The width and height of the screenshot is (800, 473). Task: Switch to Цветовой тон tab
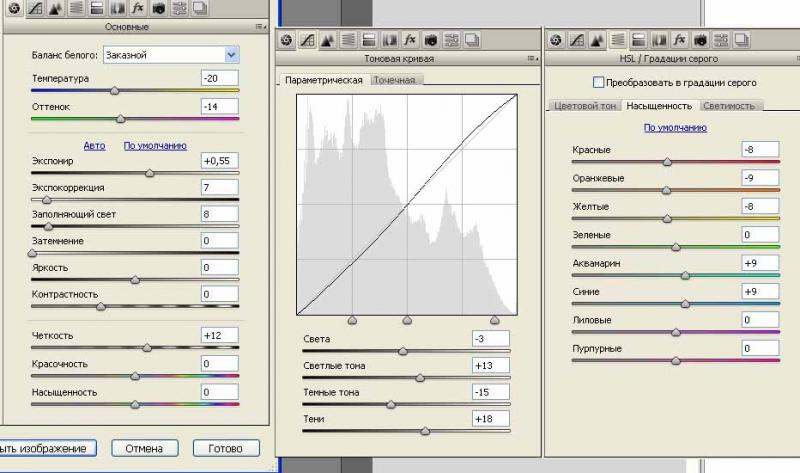(585, 106)
